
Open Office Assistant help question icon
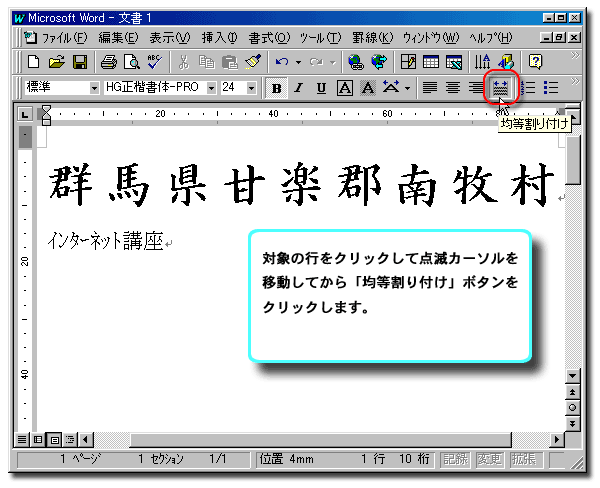(535, 62)
